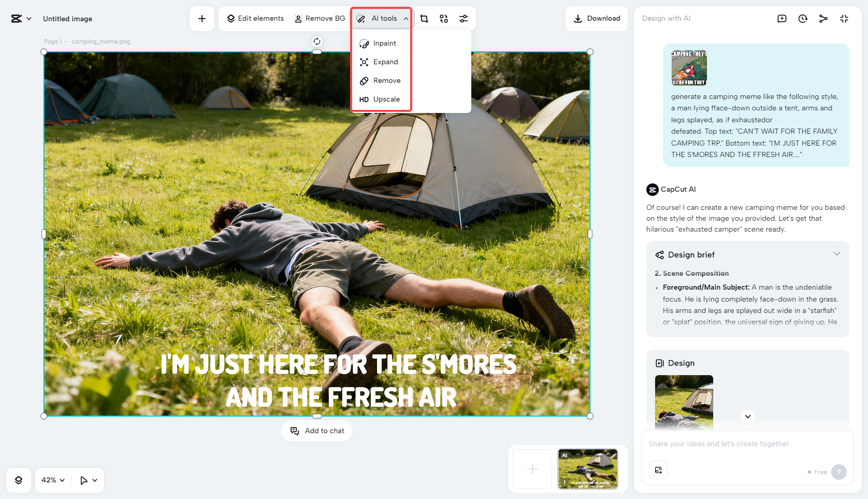
Task: Click the Add to chat button
Action: [x=316, y=431]
